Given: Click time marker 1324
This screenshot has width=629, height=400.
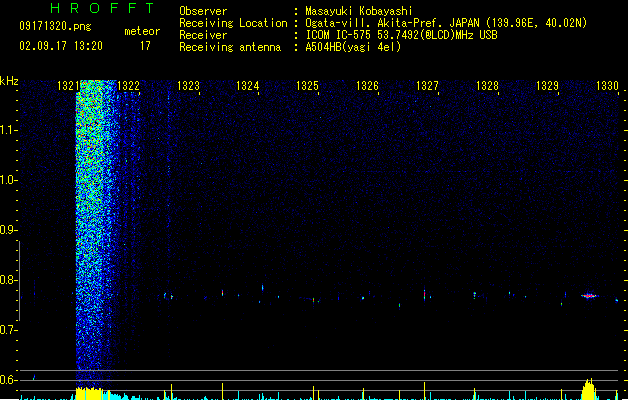Looking at the screenshot, I should point(248,86).
